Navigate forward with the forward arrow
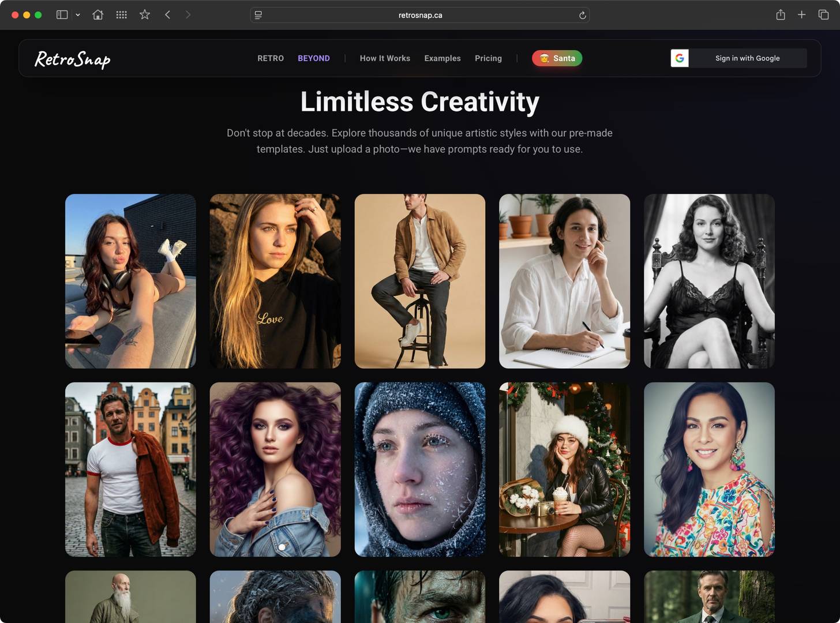The height and width of the screenshot is (623, 840). click(x=188, y=15)
